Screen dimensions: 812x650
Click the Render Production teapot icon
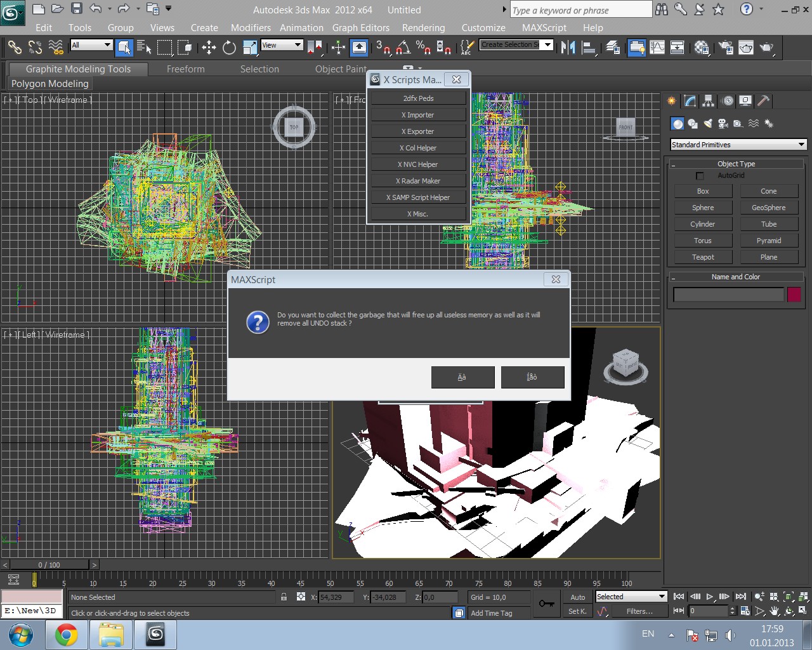[x=766, y=47]
